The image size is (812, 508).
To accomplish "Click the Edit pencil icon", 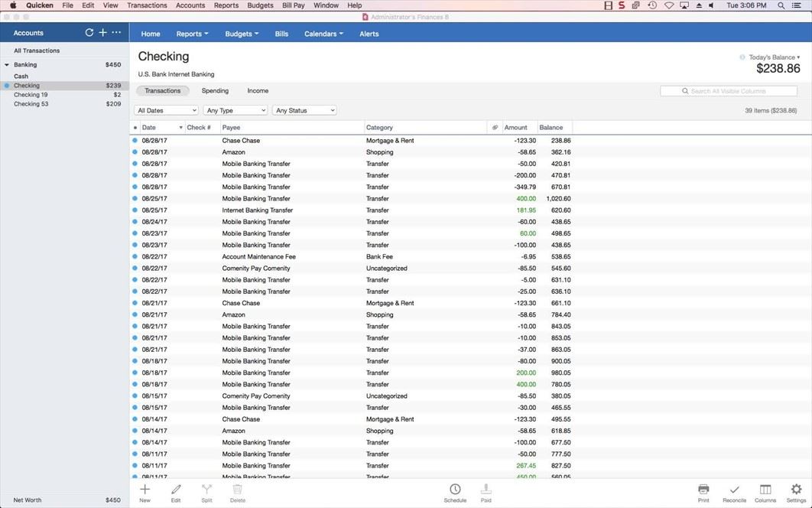I will pyautogui.click(x=176, y=490).
